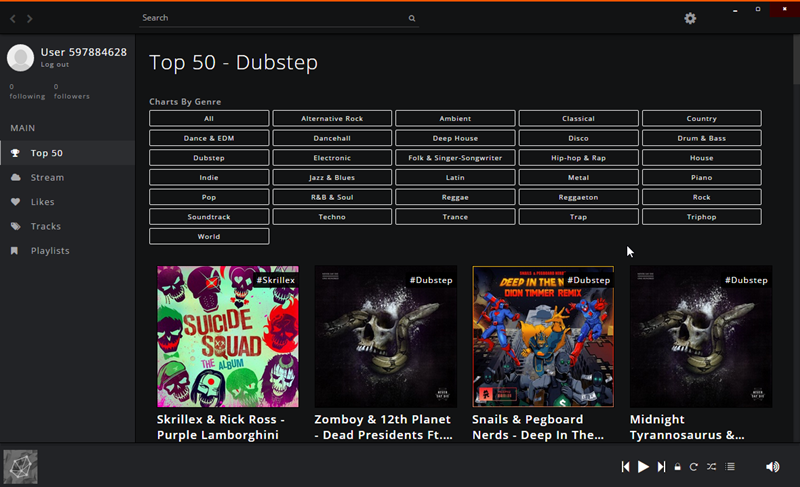Click the #Skrillex tag on cover
The height and width of the screenshot is (487, 800).
(x=276, y=280)
